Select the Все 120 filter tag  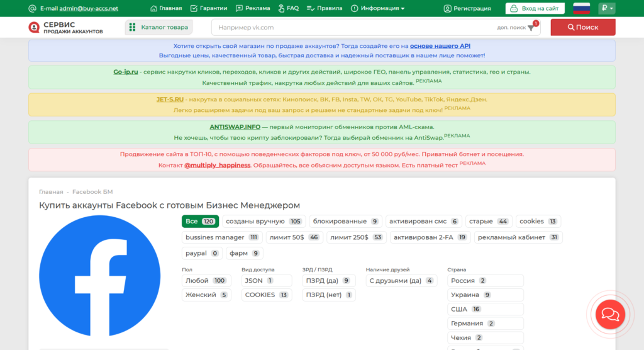pos(200,222)
